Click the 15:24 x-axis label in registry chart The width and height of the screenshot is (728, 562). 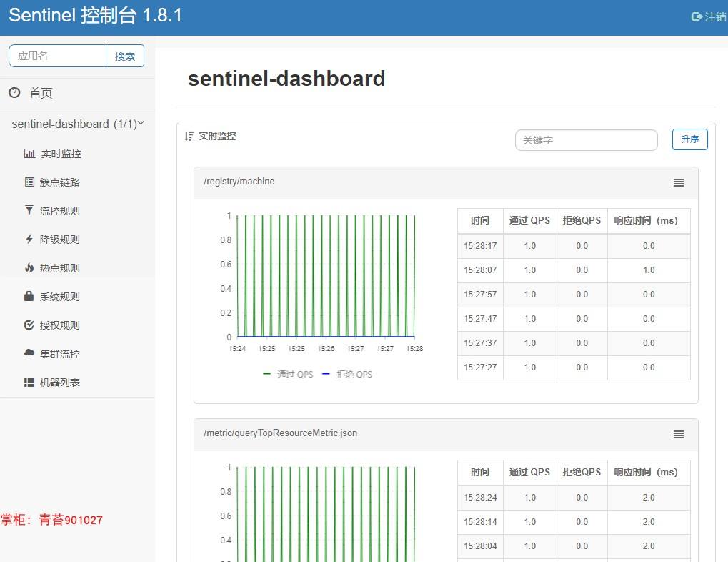(x=237, y=349)
